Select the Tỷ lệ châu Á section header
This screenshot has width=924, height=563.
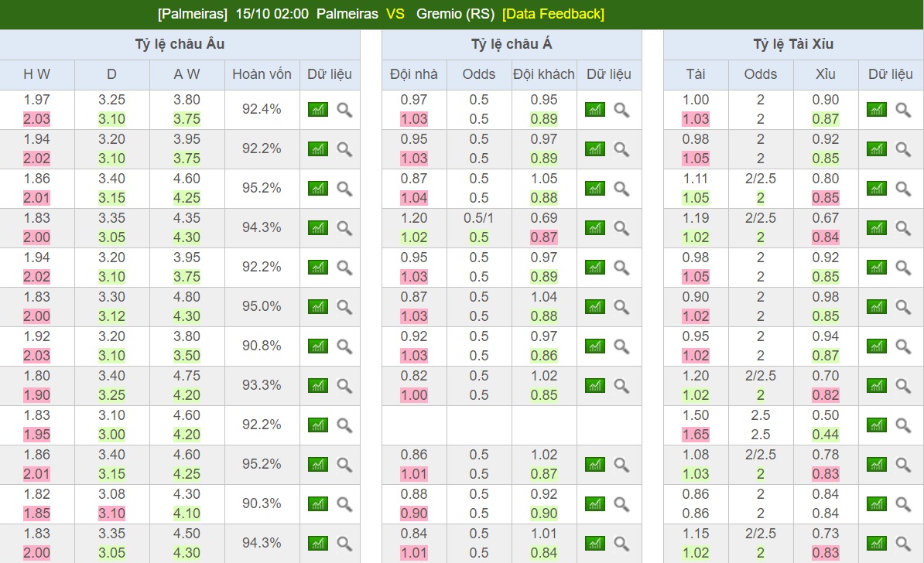tap(512, 44)
